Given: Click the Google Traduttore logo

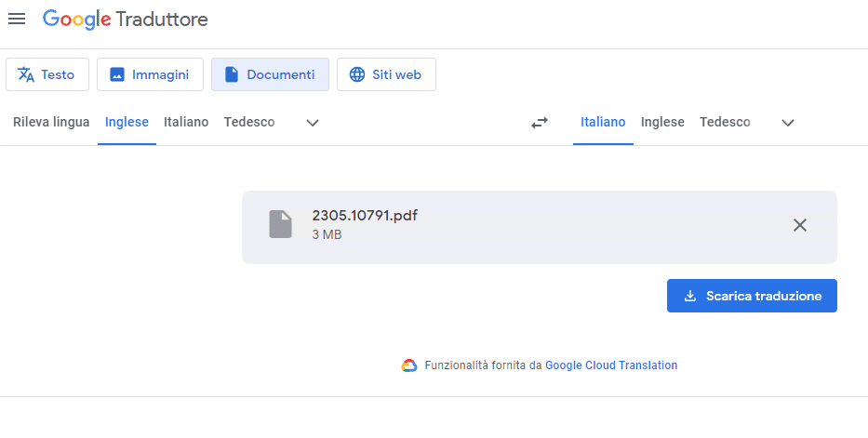Looking at the screenshot, I should [x=125, y=20].
